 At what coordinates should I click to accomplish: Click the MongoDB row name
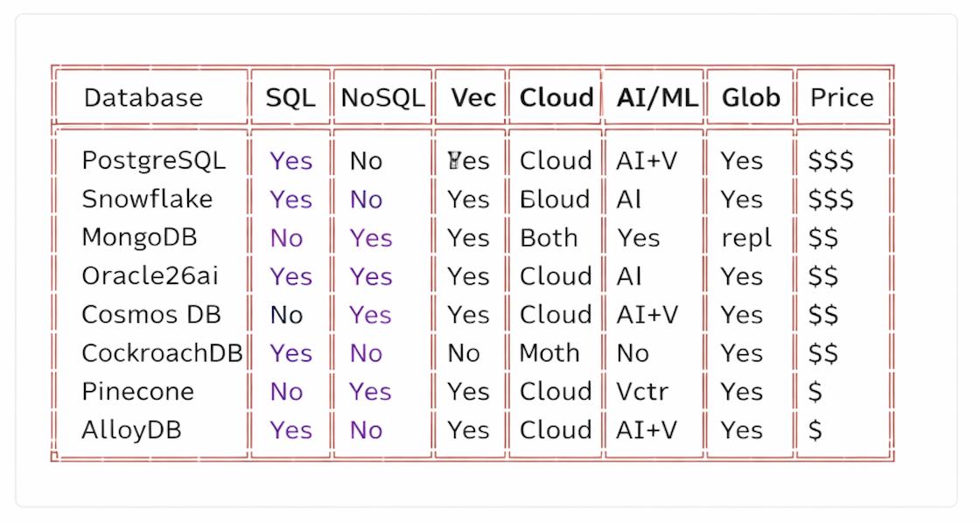point(139,238)
